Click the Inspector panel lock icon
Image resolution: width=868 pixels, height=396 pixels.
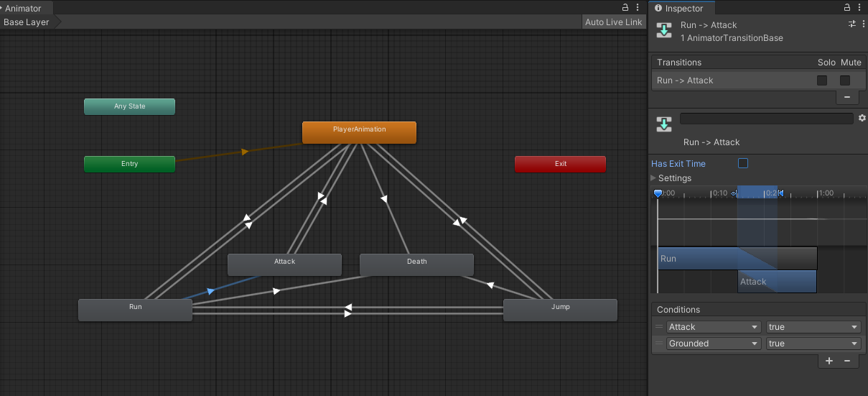[x=847, y=8]
